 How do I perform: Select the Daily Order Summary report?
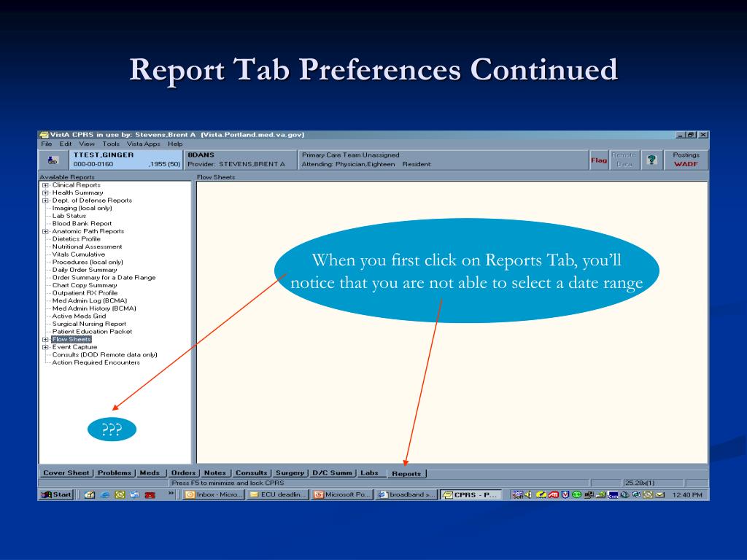tap(85, 270)
